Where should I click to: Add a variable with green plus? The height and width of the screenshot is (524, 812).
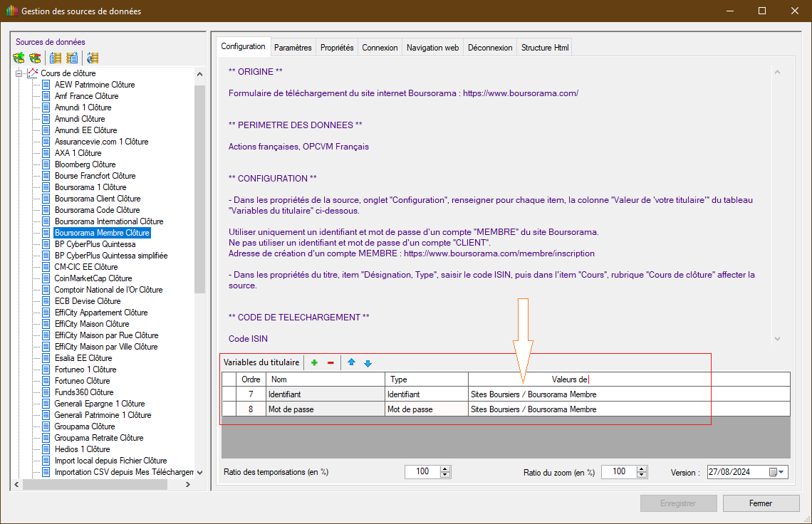[x=314, y=363]
